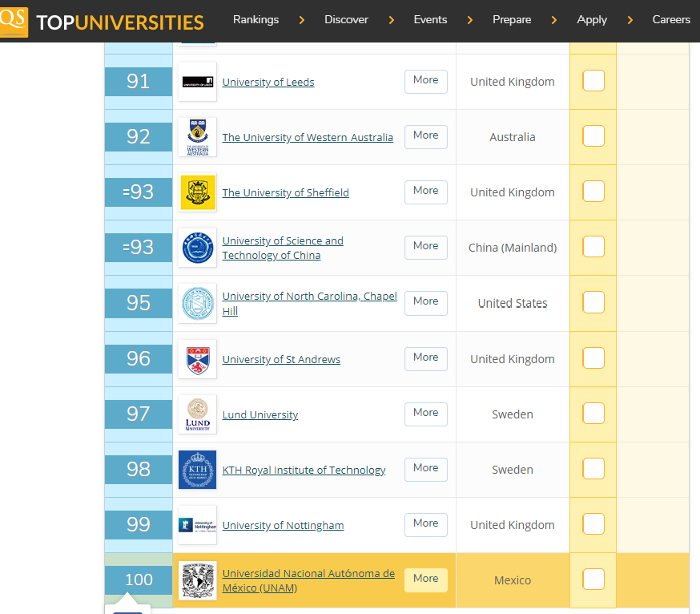Open the Careers menu
Image resolution: width=700 pixels, height=614 pixels.
(x=671, y=20)
